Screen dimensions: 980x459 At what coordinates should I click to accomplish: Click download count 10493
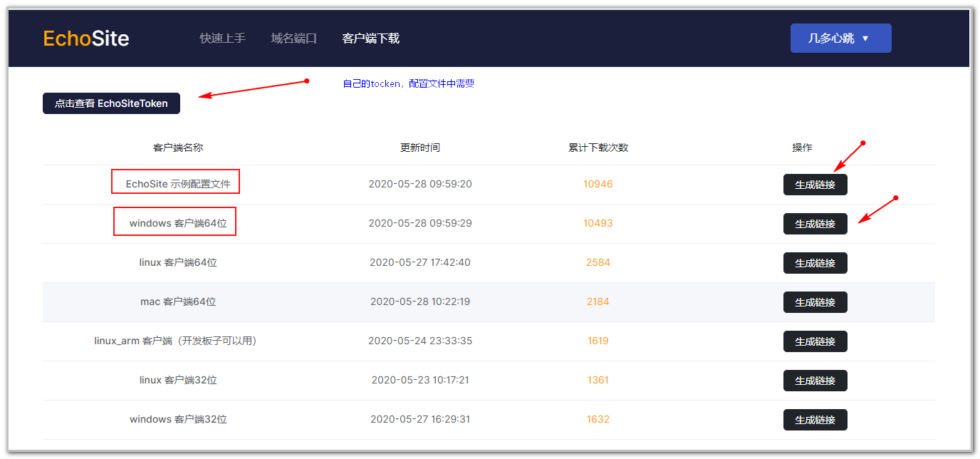click(x=598, y=223)
